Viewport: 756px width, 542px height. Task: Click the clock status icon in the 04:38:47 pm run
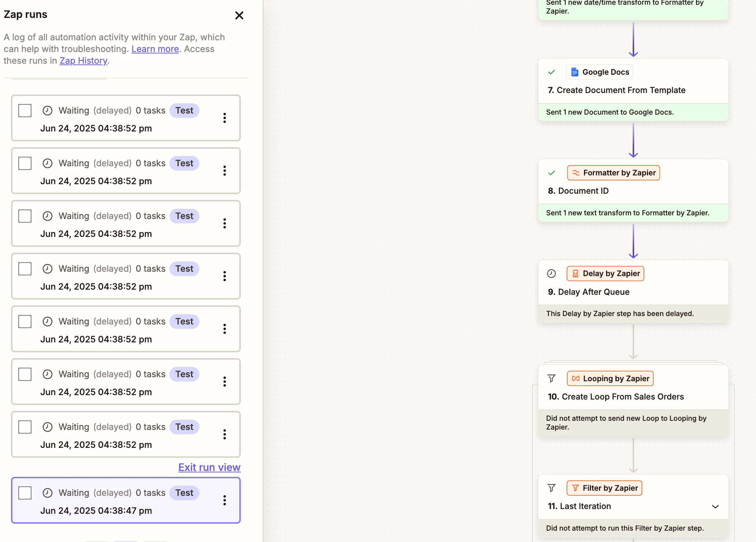[48, 493]
